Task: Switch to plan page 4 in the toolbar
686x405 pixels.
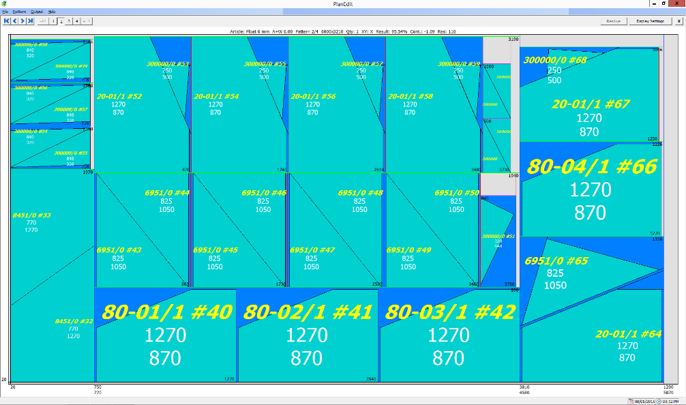Action: (x=77, y=21)
